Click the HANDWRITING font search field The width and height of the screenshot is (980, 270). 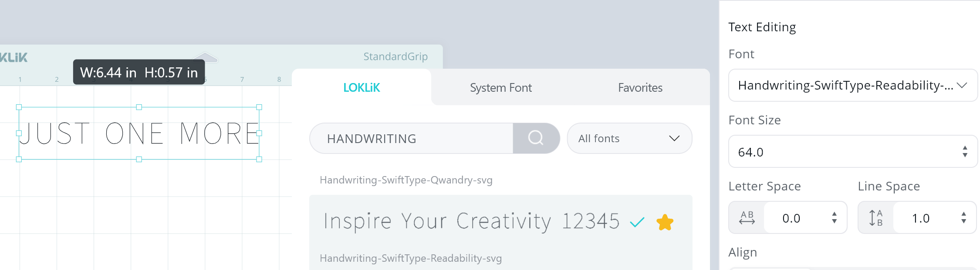[411, 138]
